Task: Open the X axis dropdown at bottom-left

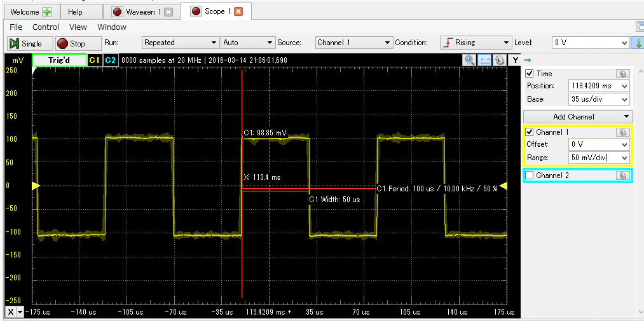Action: [15, 311]
